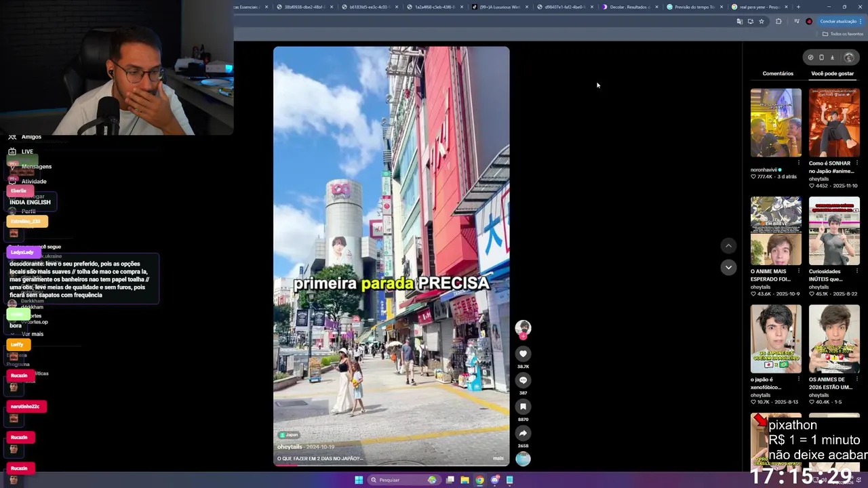The height and width of the screenshot is (488, 868).
Task: Switch to the Comentários tab
Action: [x=778, y=73]
